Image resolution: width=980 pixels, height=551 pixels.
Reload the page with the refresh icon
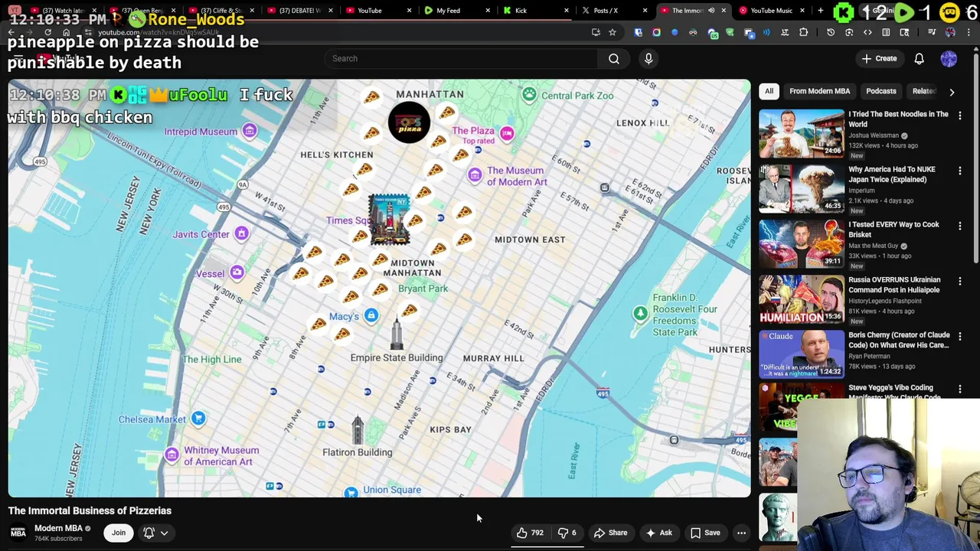click(x=47, y=32)
